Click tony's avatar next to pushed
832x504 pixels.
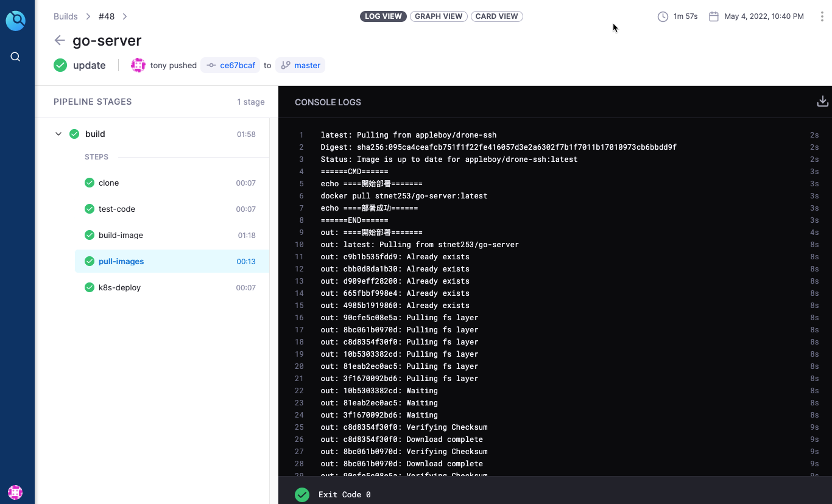(x=138, y=65)
